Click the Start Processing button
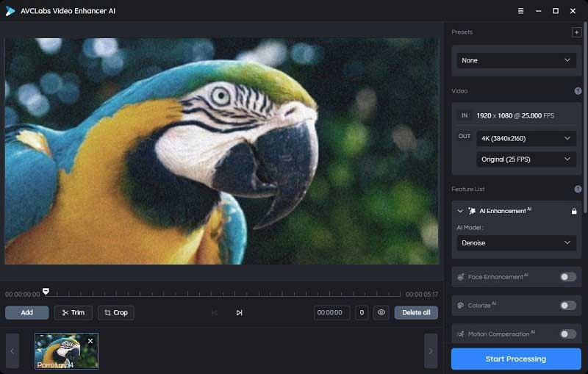Screen dimensions: 588x374 coord(516,359)
